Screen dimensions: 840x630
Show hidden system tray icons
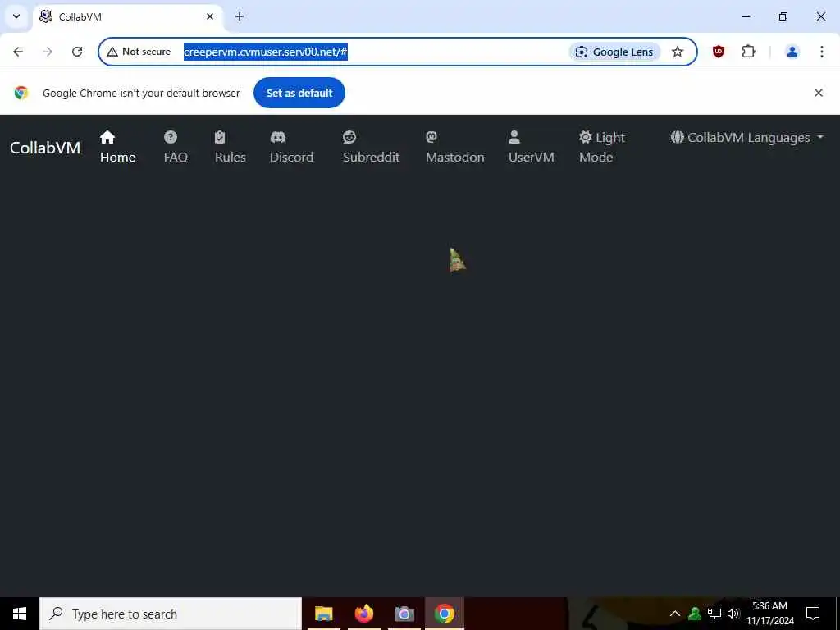(x=675, y=614)
